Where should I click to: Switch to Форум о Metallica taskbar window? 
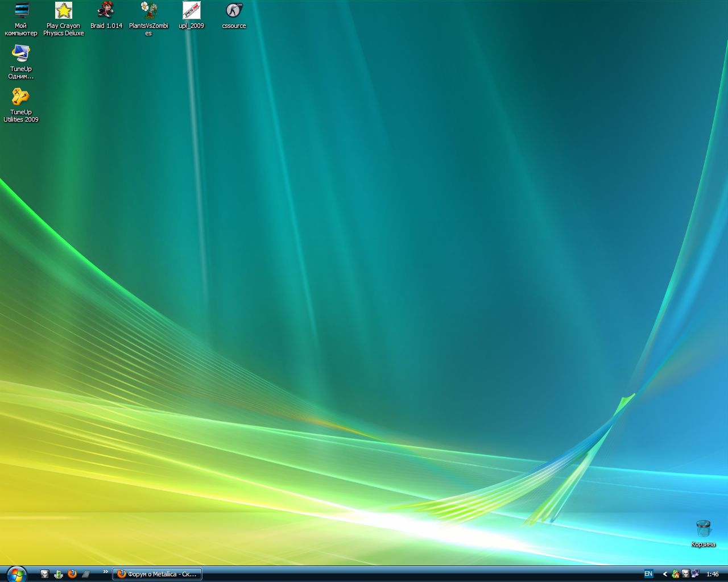tap(157, 574)
